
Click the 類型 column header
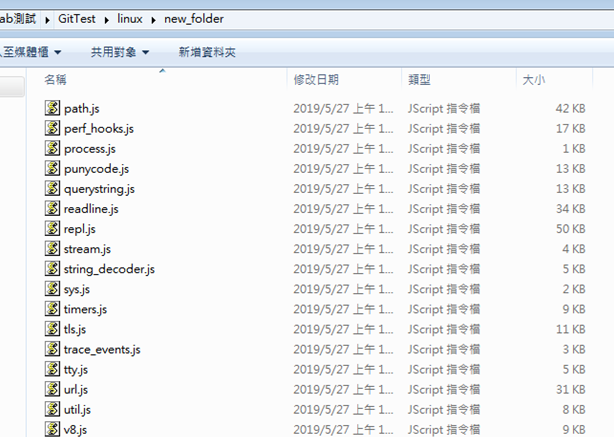[x=419, y=79]
